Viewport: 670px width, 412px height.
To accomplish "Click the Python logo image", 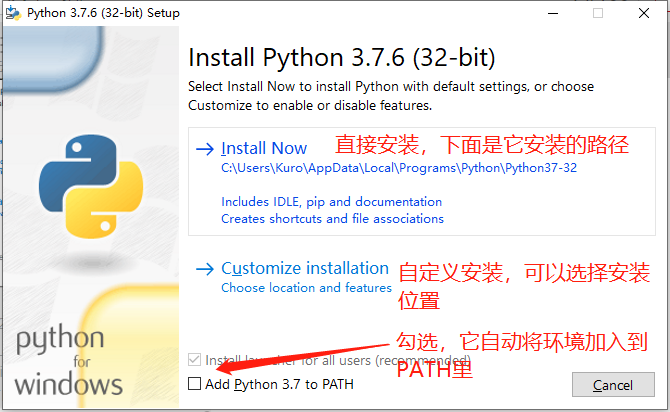I will (x=91, y=187).
